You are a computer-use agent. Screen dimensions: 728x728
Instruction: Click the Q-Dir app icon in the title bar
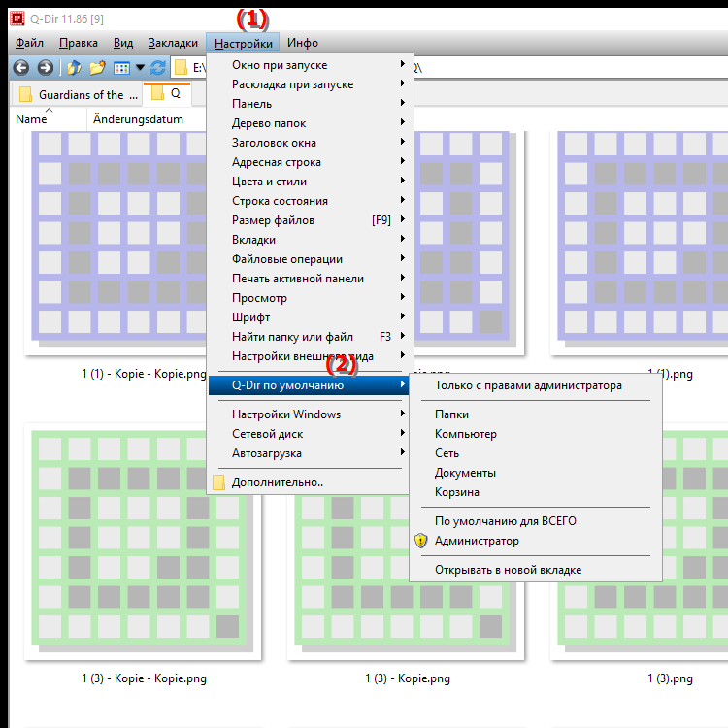[17, 18]
